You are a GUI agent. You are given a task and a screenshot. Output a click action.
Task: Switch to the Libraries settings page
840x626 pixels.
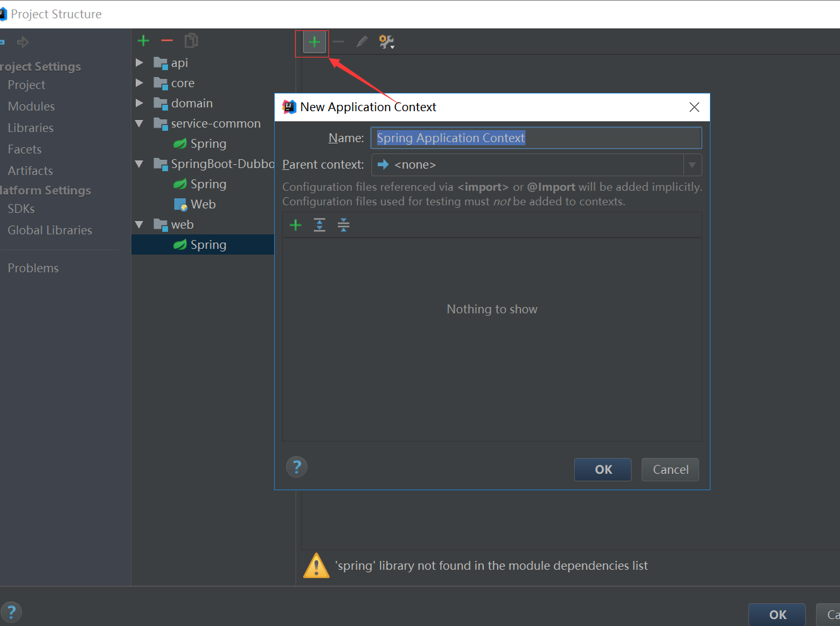click(x=29, y=128)
